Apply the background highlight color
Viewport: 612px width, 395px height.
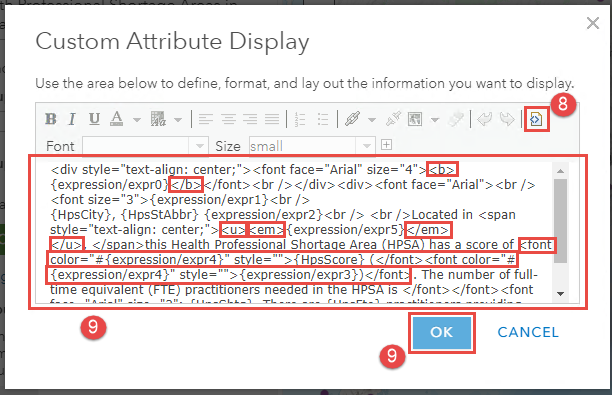[x=158, y=119]
